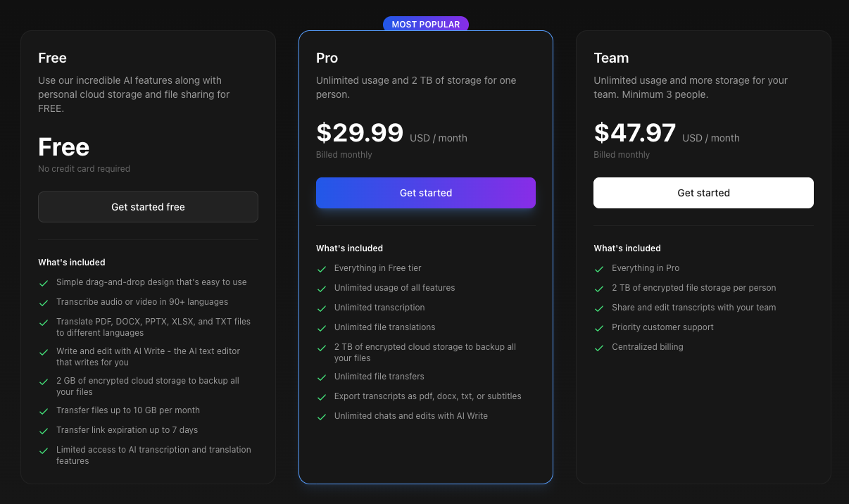Viewport: 849px width, 504px height.
Task: Click the green check next to Centralized billing
Action: pyautogui.click(x=600, y=347)
